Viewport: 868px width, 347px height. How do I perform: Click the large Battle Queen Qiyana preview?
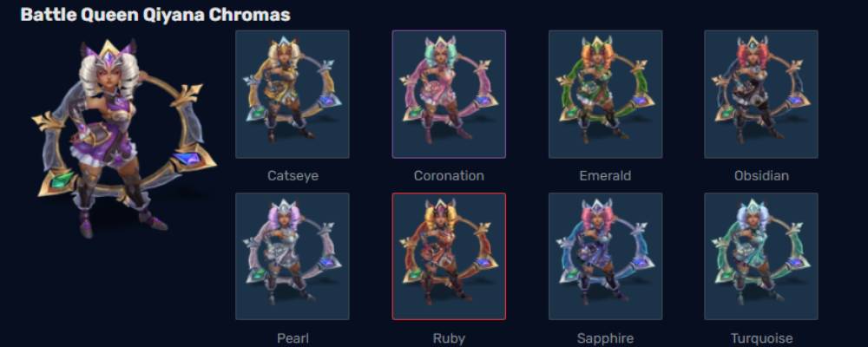point(124,138)
